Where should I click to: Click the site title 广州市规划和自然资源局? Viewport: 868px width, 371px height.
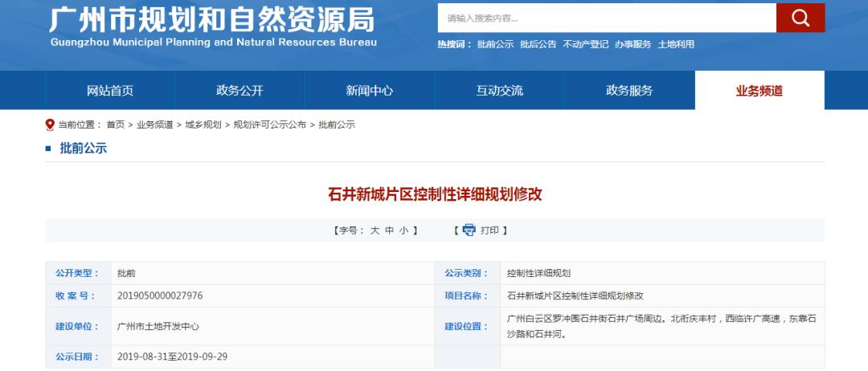(212, 19)
